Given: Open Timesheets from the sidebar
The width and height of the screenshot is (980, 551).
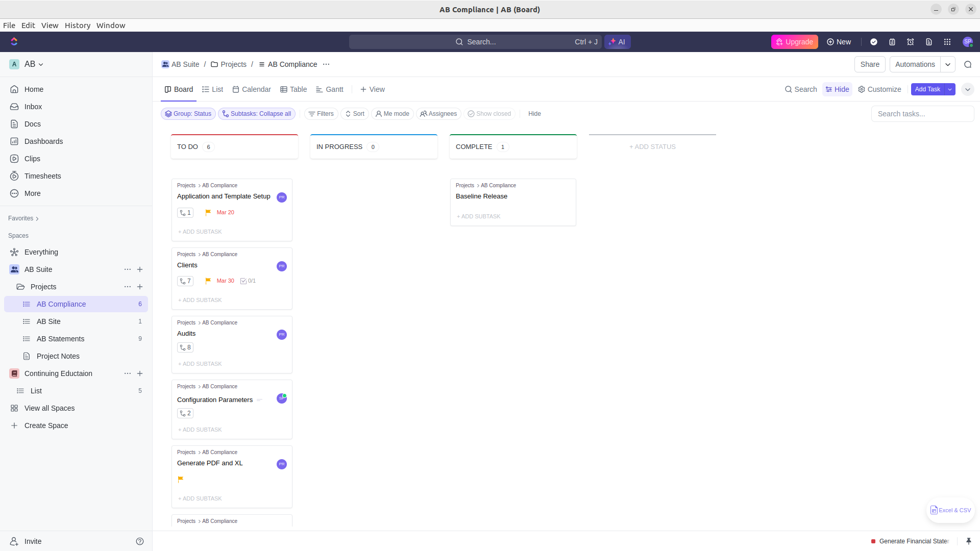Looking at the screenshot, I should pyautogui.click(x=42, y=176).
